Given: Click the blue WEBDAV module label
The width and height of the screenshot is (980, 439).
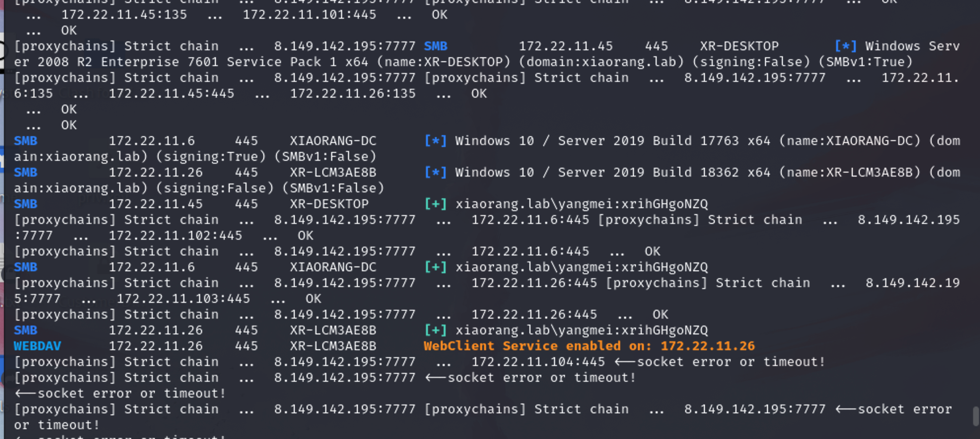Looking at the screenshot, I should pos(37,346).
